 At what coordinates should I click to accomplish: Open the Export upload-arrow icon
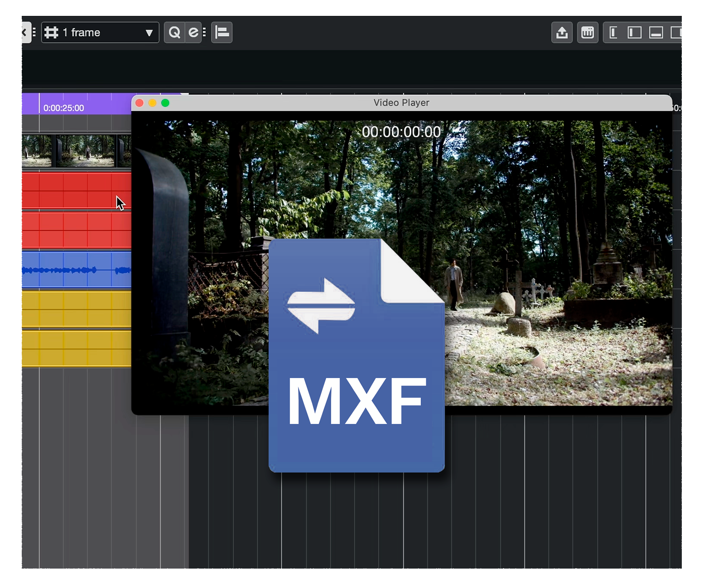click(561, 33)
